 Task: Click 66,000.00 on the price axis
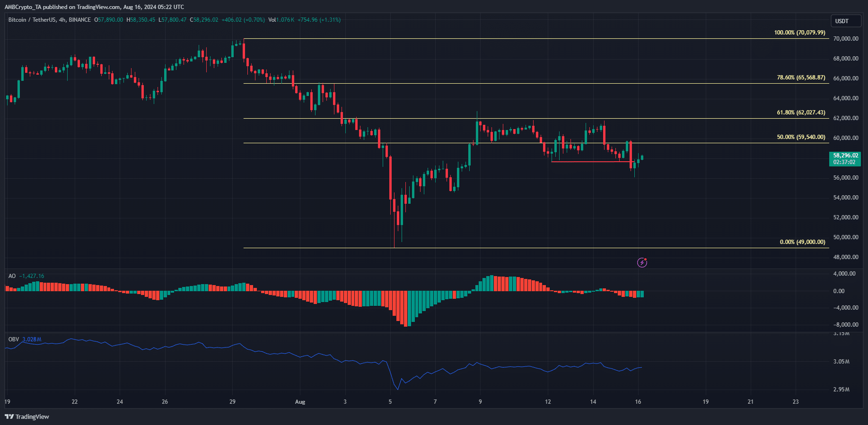846,78
